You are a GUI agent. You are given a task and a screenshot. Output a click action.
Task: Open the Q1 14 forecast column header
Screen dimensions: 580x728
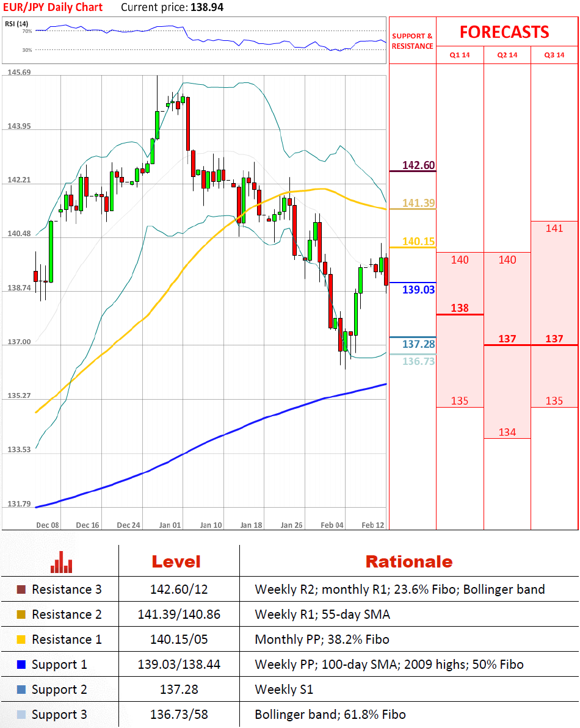pos(460,55)
